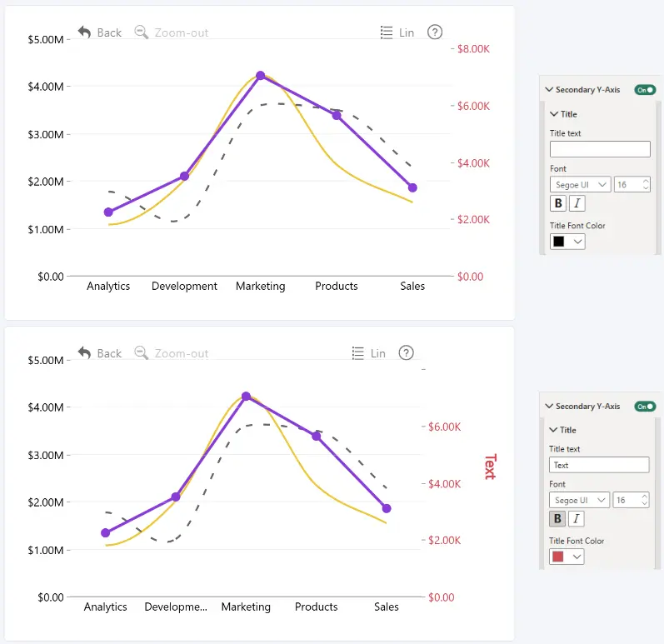Screen dimensions: 664x644
Task: Select the Marketing peak point in top chart
Action: pos(261,75)
